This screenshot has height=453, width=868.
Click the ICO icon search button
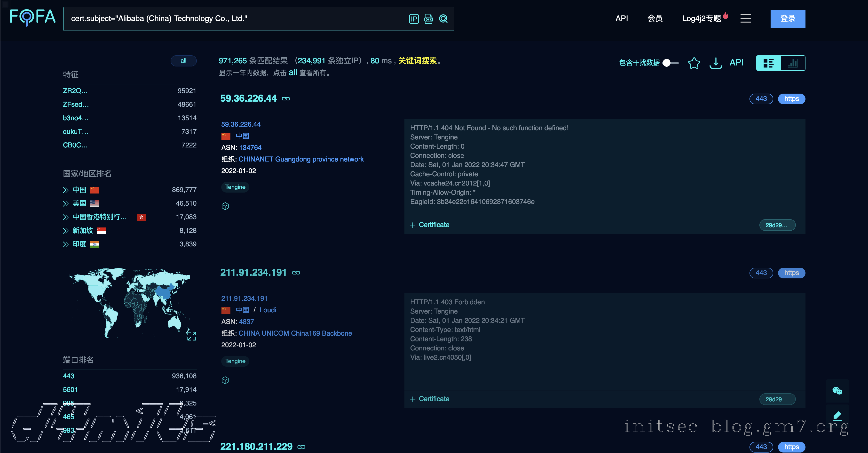[429, 19]
